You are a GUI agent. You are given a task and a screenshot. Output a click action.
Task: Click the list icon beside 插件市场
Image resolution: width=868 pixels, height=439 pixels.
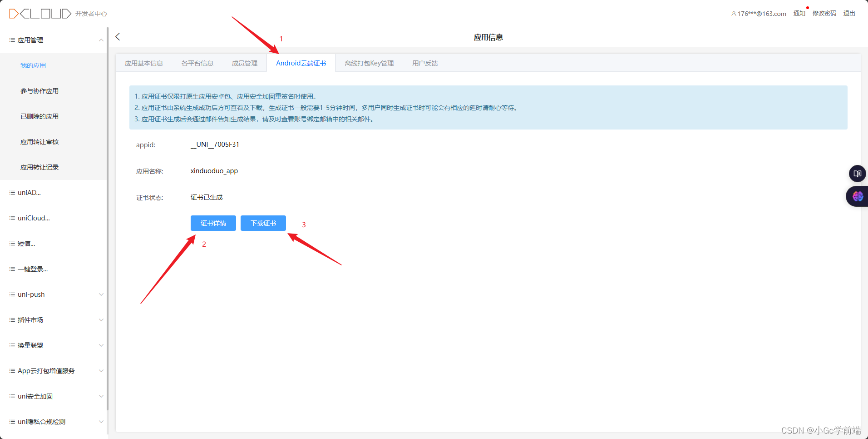click(12, 320)
